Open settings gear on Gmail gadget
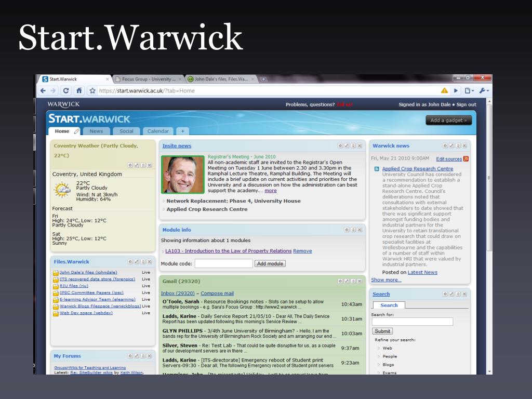Image resolution: width=532 pixels, height=399 pixels. tap(340, 281)
